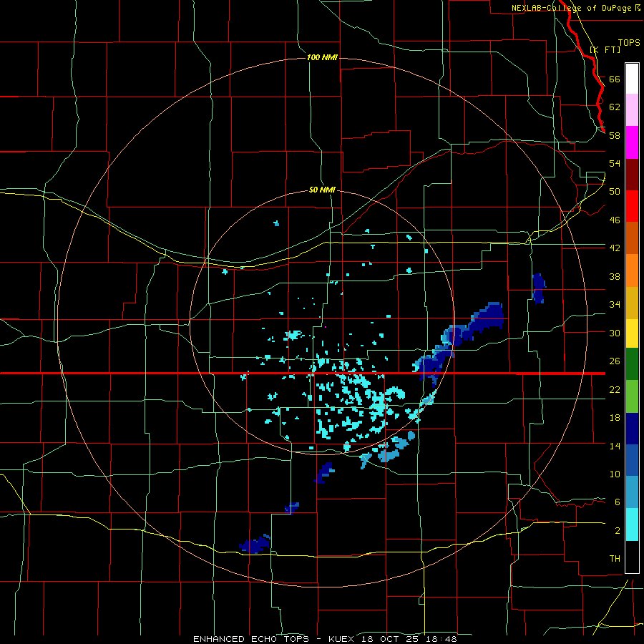Click the navy echo cell near the bottom yellow highway

[255, 545]
